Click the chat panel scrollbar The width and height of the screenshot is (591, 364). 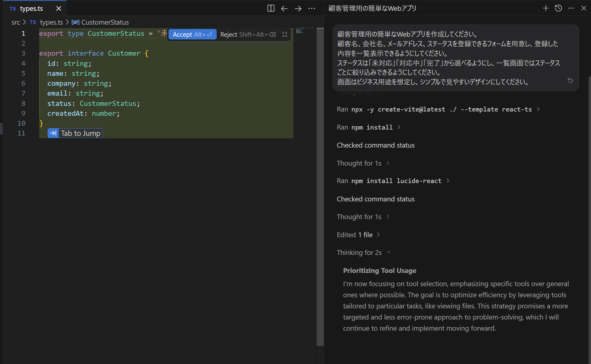click(x=589, y=219)
